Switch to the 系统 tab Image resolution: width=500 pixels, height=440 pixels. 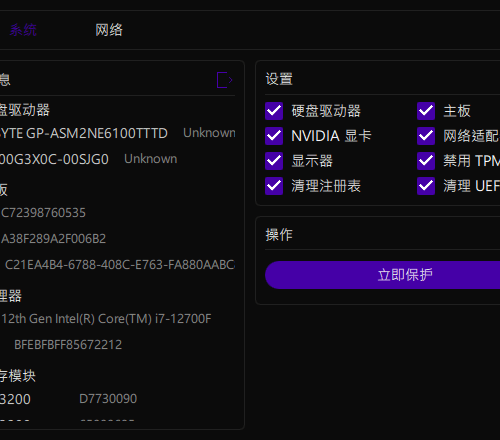click(23, 30)
